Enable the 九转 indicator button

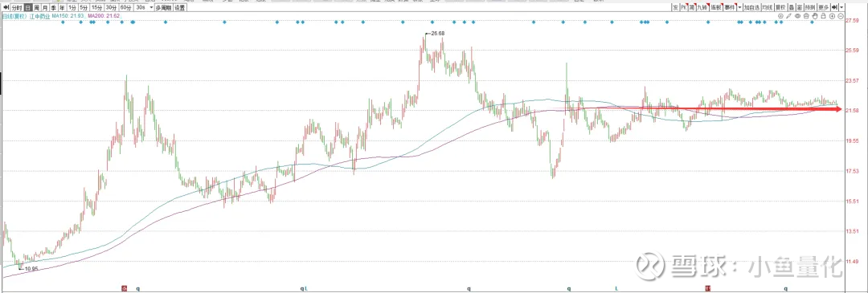click(x=703, y=8)
